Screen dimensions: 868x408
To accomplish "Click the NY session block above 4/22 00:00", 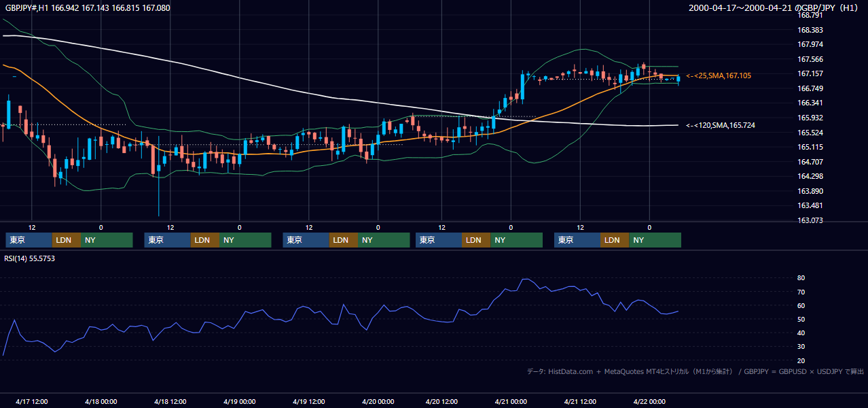I will pyautogui.click(x=655, y=240).
